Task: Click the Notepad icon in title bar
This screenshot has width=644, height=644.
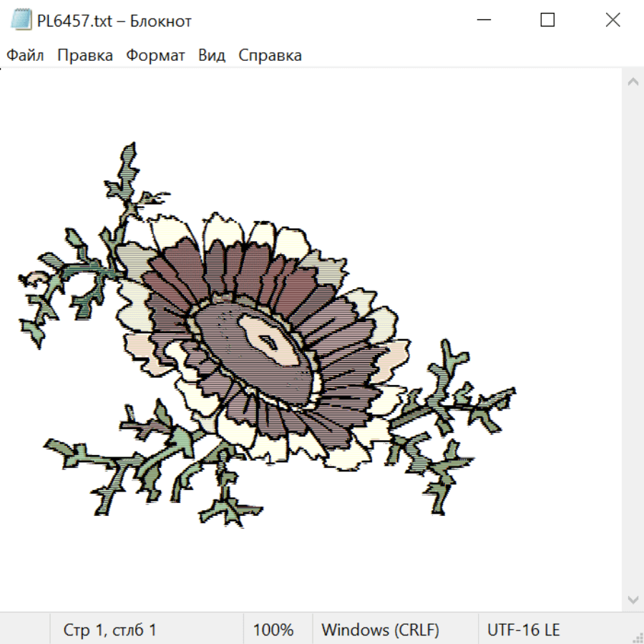Action: [x=22, y=21]
